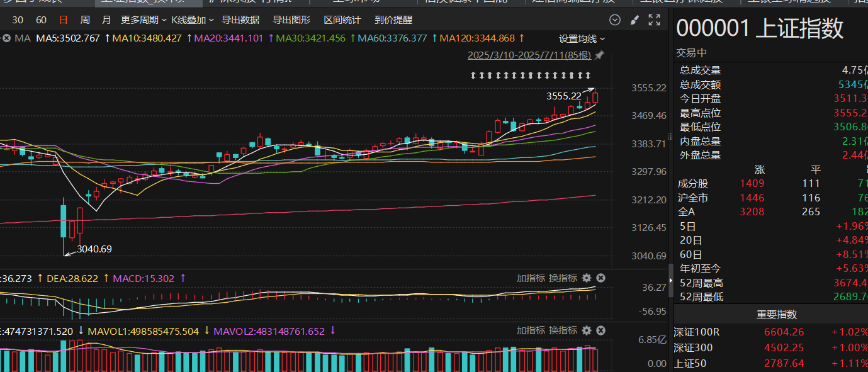The height and width of the screenshot is (372, 868).
Task: Click the MA10:3480.427 value
Action: pos(147,38)
